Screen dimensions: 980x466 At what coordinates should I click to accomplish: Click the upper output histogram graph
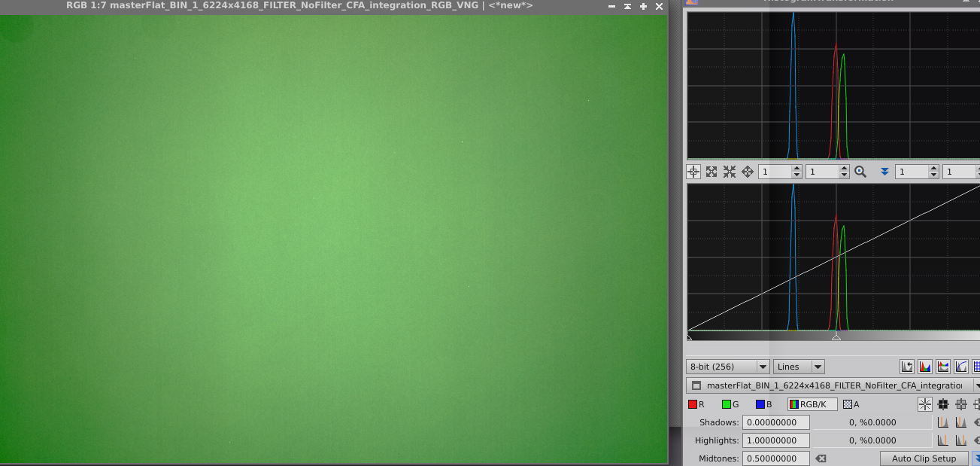[833, 85]
